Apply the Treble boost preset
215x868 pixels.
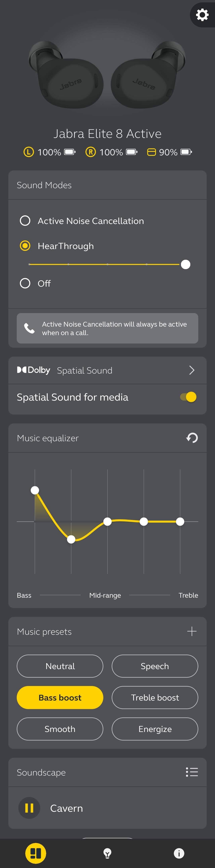[155, 697]
